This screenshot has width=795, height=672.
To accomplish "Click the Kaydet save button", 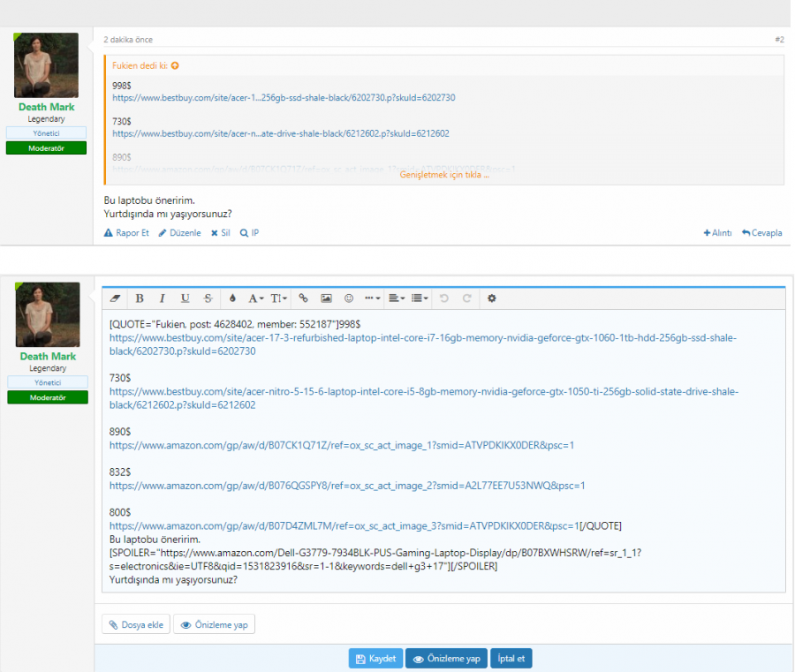I will (375, 659).
